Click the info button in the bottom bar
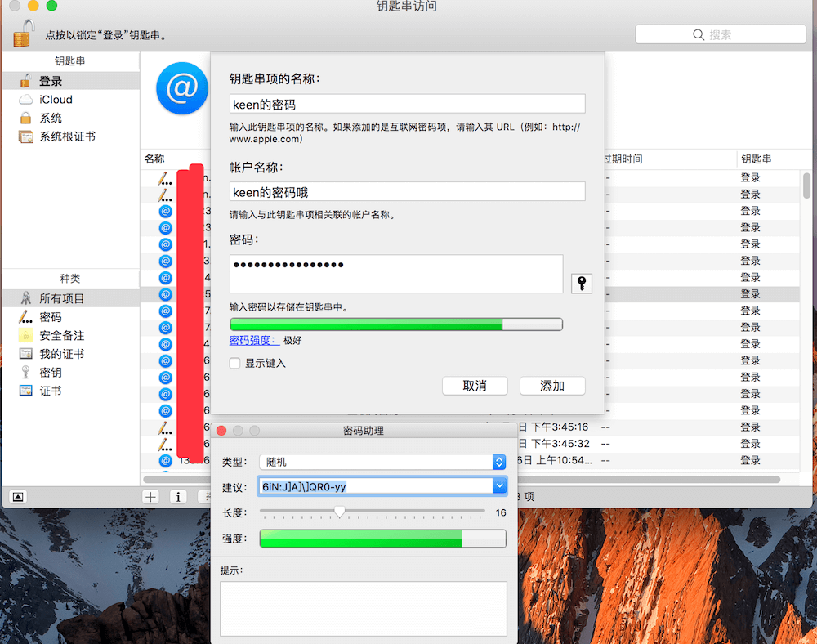This screenshot has height=644, width=817. click(178, 496)
